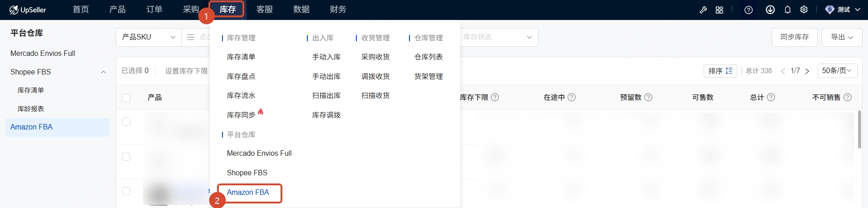Viewport: 868px width, 208px height.
Task: Open the notifications bell
Action: click(x=788, y=10)
